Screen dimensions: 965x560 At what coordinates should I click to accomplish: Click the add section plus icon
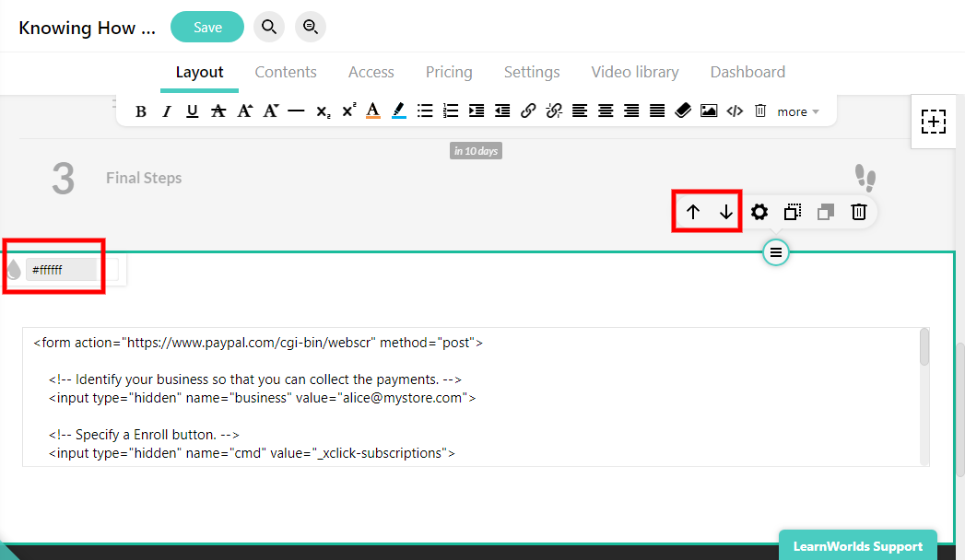pos(934,122)
